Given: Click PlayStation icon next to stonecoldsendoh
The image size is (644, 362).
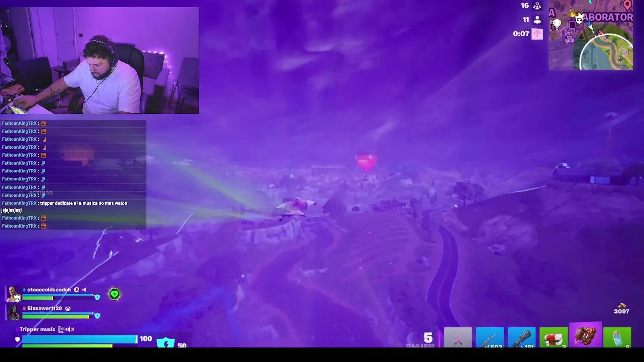Looking at the screenshot, I should click(x=77, y=290).
